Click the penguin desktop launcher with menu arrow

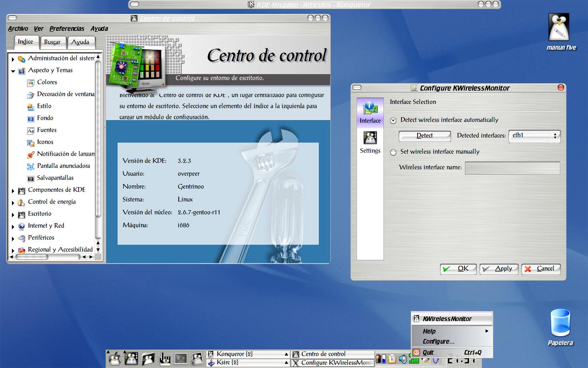131,358
